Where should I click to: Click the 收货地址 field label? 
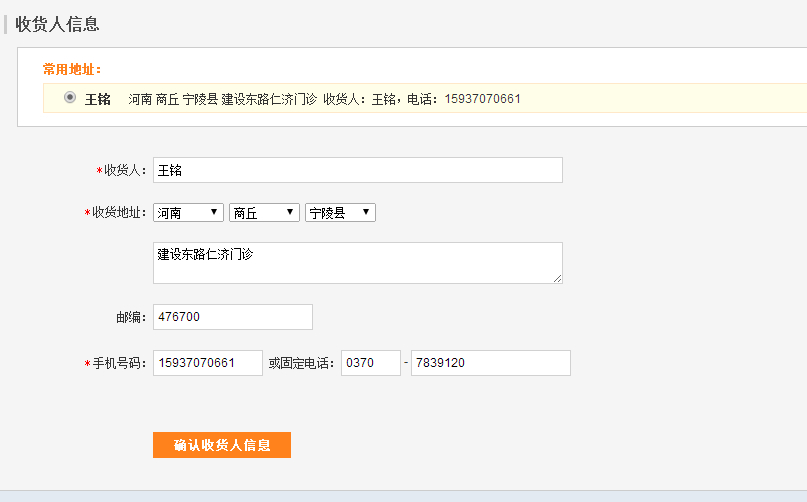[119, 213]
